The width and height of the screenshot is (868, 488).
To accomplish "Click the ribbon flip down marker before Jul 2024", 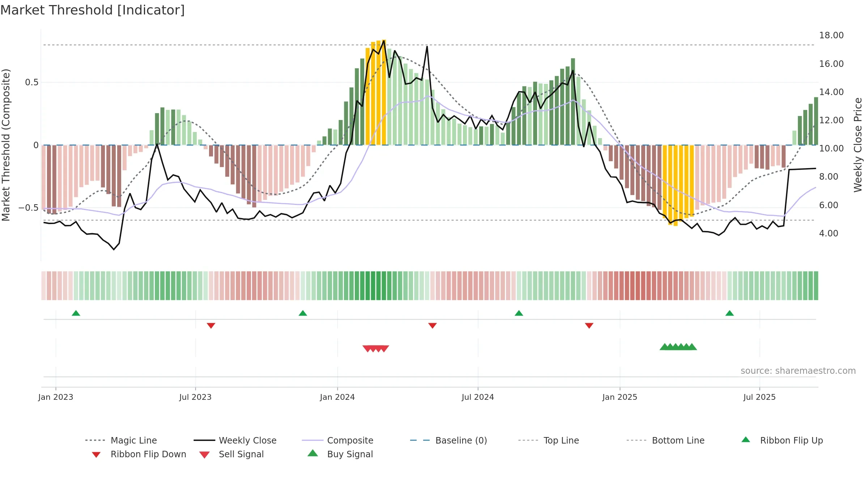I will click(433, 326).
